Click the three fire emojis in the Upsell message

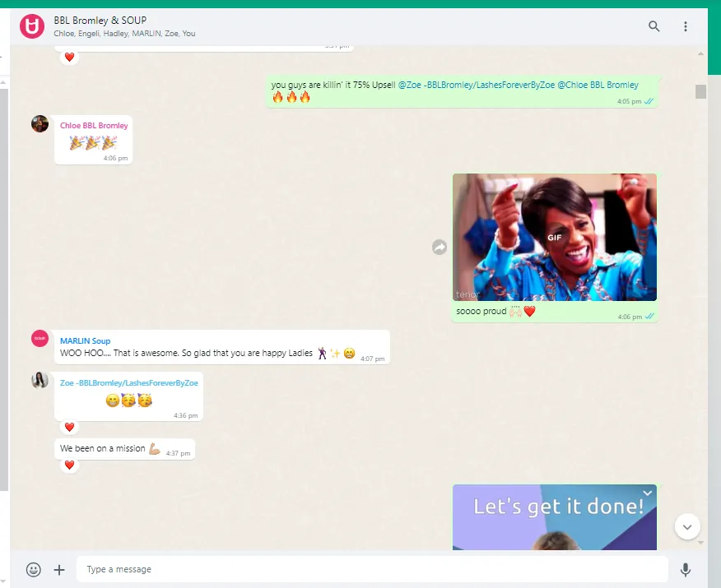click(x=291, y=97)
